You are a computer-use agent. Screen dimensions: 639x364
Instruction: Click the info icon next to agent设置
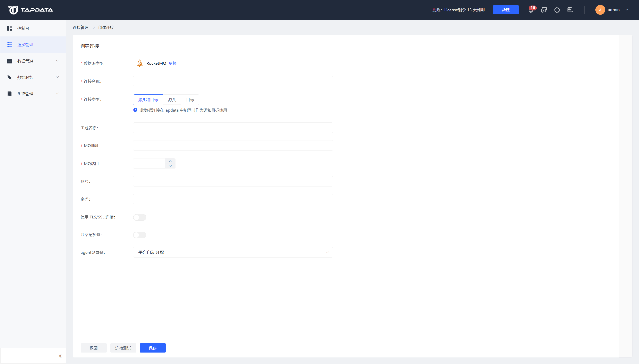[x=101, y=252]
